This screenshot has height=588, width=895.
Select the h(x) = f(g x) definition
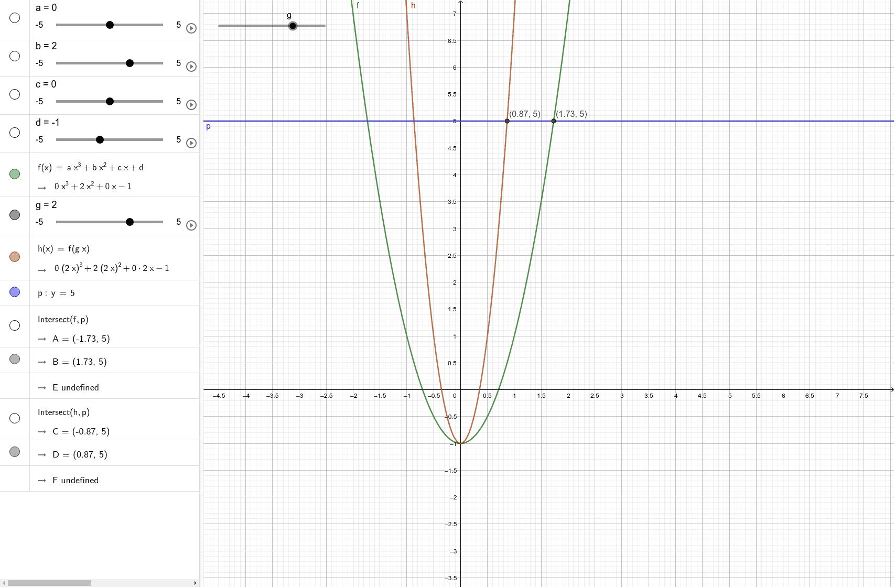coord(63,249)
